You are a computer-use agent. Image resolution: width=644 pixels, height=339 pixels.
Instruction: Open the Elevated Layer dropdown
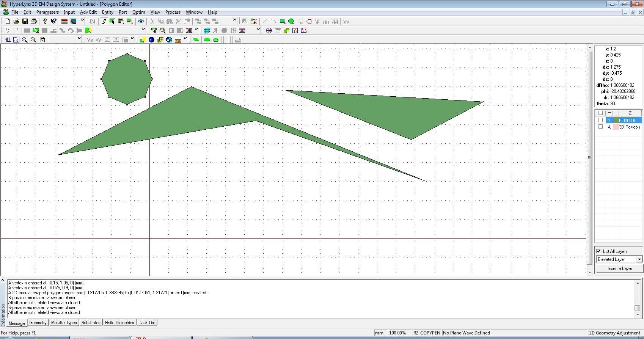point(639,259)
